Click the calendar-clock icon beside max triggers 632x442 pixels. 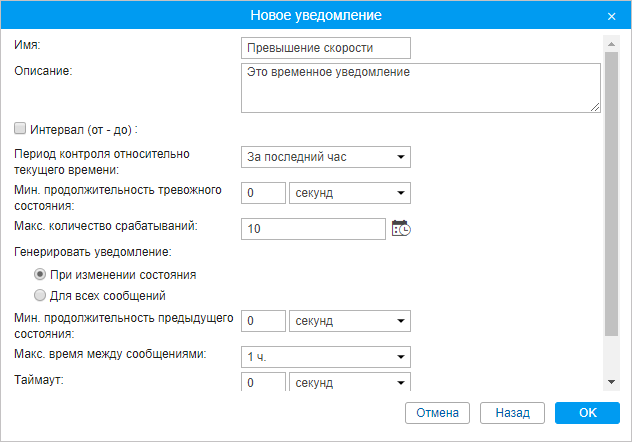[x=401, y=229]
